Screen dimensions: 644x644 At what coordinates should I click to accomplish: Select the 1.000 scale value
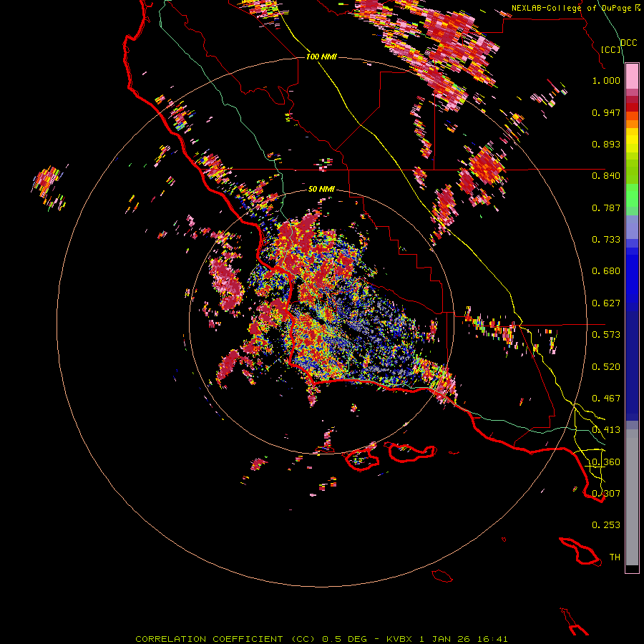tap(606, 80)
